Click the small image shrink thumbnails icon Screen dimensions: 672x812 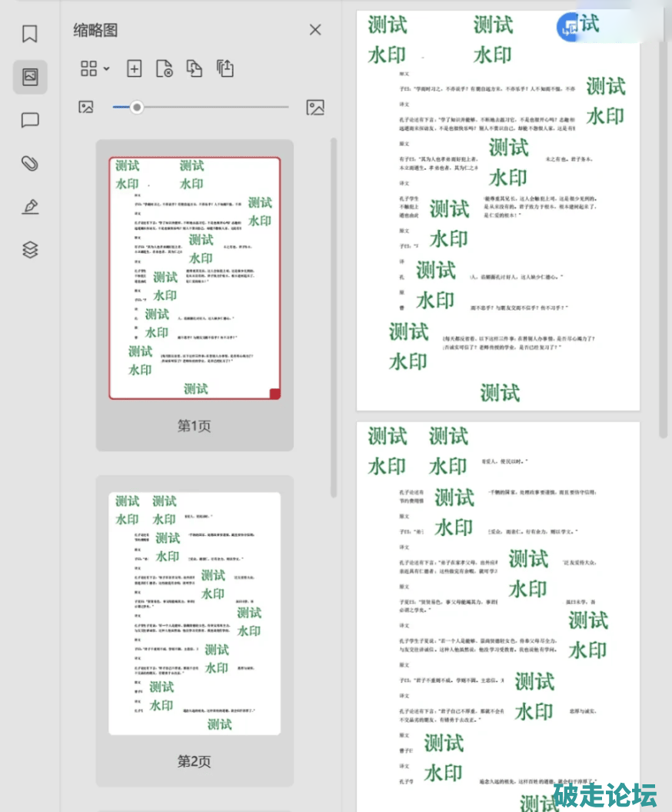85,108
